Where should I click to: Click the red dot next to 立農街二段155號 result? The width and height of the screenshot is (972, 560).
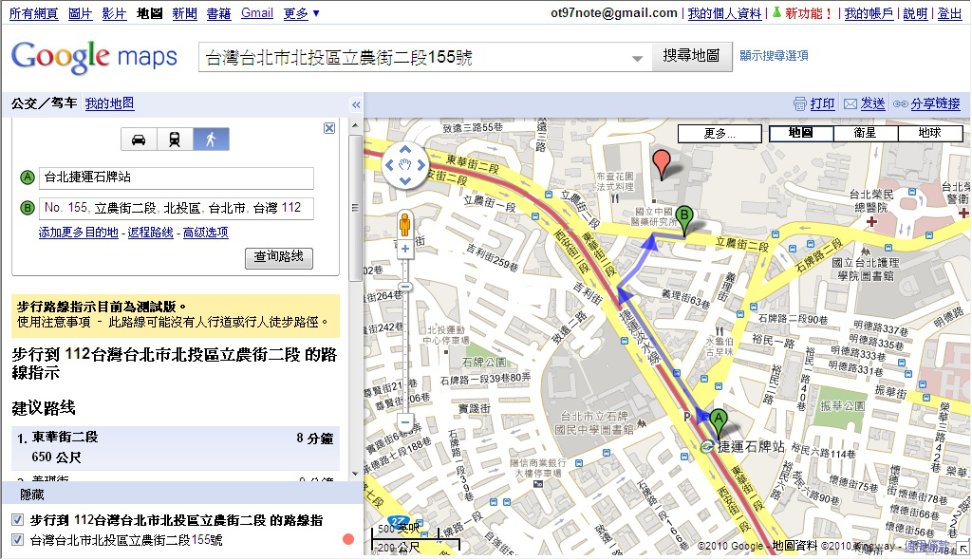coord(348,539)
